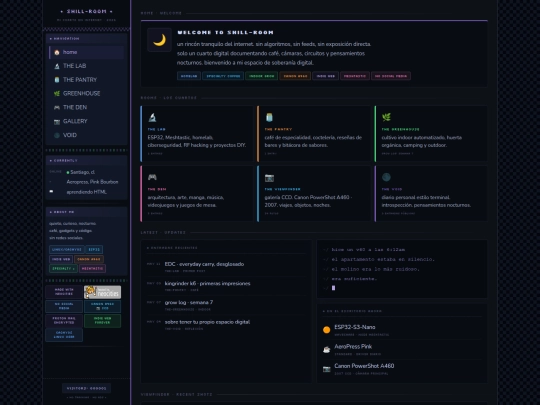Viewport: 540px width, 405px height.
Task: Click the ESP32-S3-Nano desk item
Action: pos(402,330)
